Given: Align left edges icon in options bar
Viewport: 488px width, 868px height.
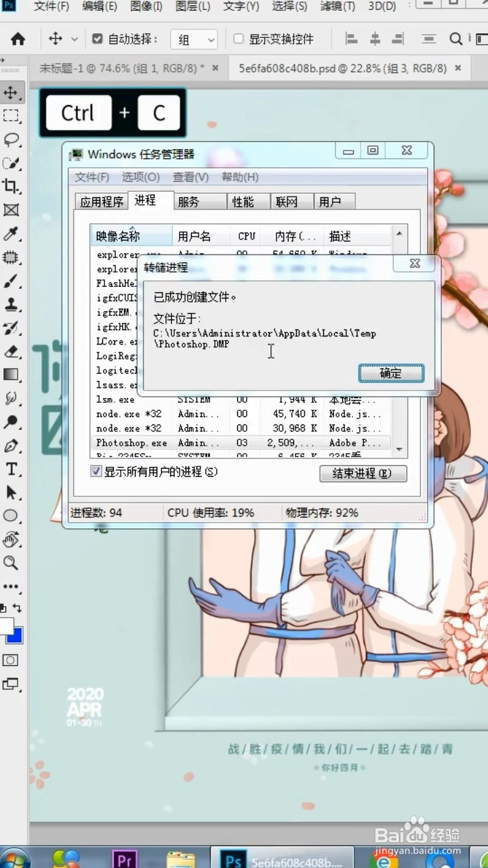Looking at the screenshot, I should tap(351, 39).
